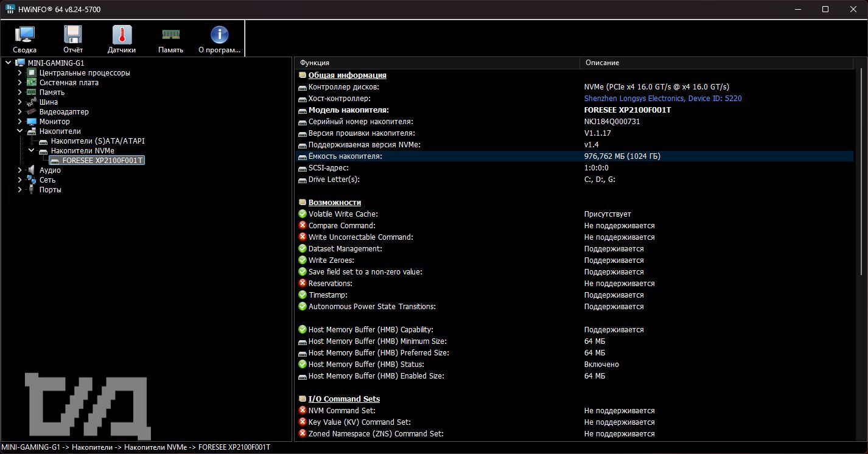Click the Общая информация section icon
This screenshot has width=868, height=454.
(x=303, y=75)
